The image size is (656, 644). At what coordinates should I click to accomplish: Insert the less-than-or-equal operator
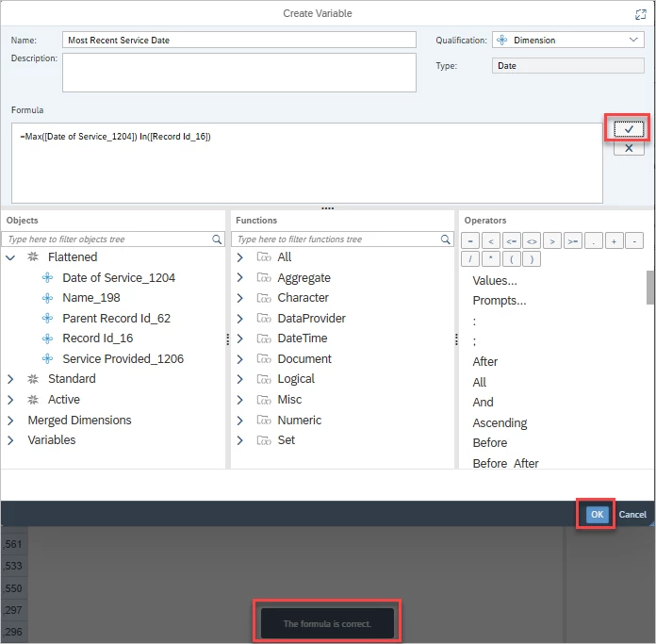coord(511,241)
